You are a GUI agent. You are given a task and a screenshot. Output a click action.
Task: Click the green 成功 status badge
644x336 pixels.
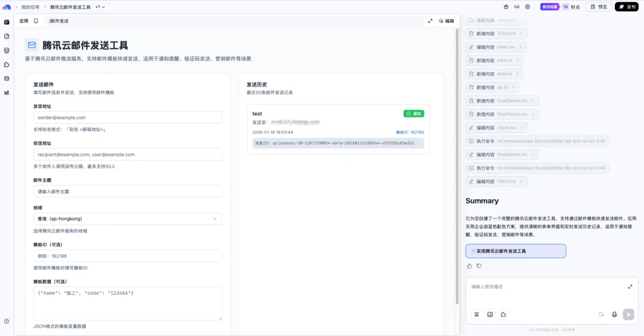pyautogui.click(x=414, y=113)
